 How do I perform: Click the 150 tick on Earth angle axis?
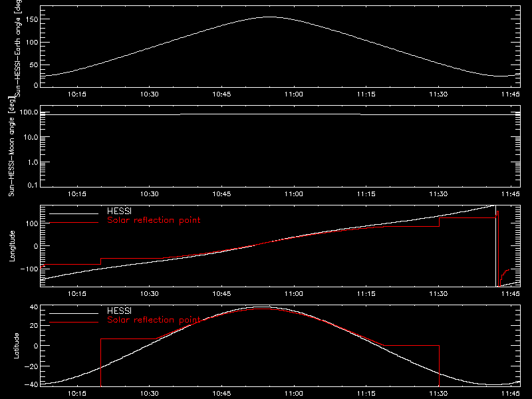pyautogui.click(x=32, y=19)
